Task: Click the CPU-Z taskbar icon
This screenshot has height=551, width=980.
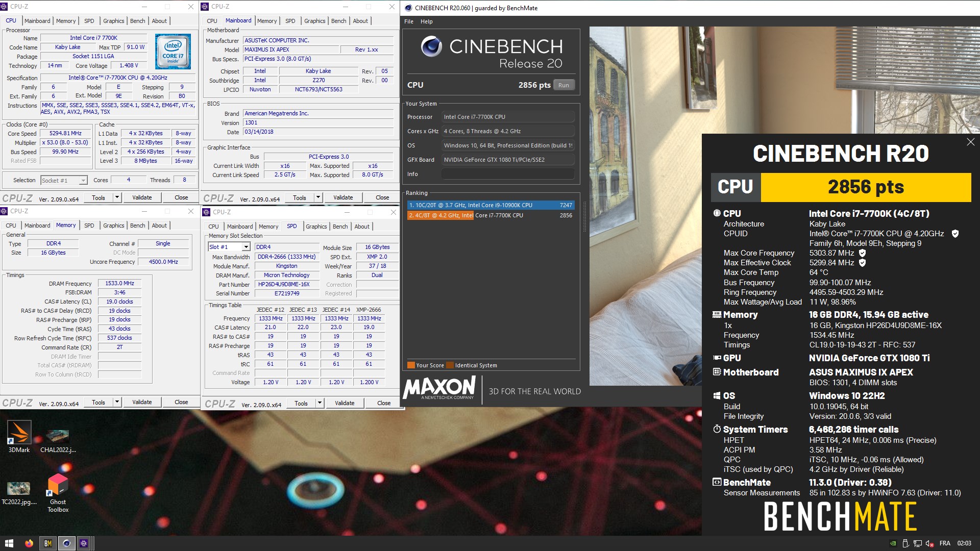Action: [84, 543]
